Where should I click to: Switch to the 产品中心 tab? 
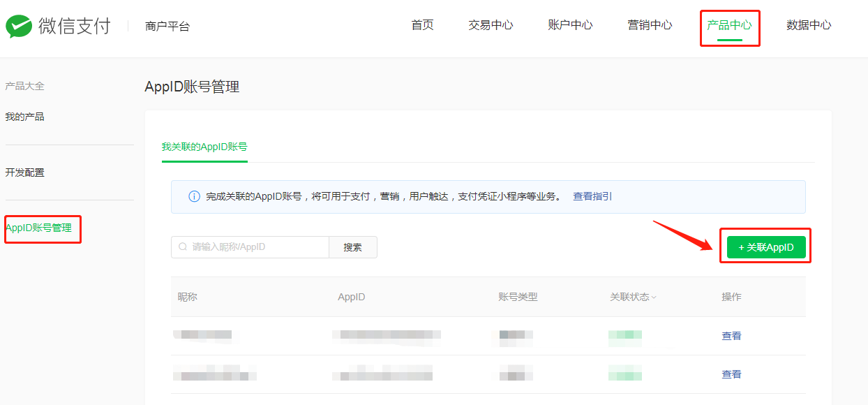coord(729,25)
